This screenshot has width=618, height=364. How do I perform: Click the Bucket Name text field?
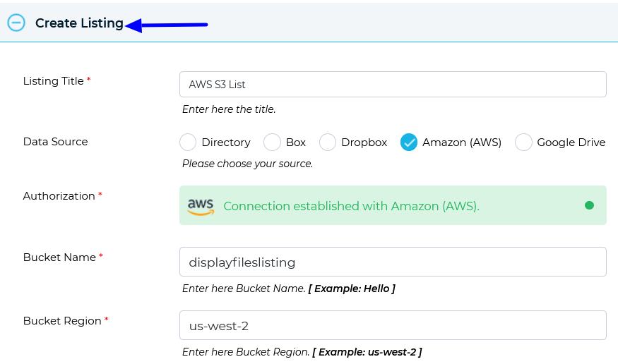(x=393, y=262)
